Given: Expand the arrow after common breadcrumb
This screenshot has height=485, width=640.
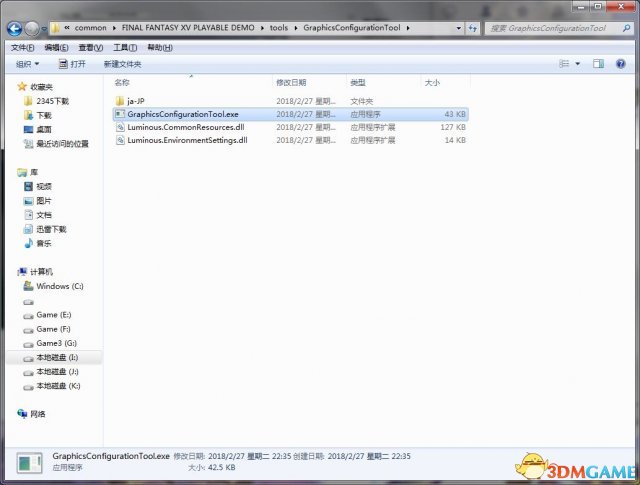Looking at the screenshot, I should tap(113, 28).
